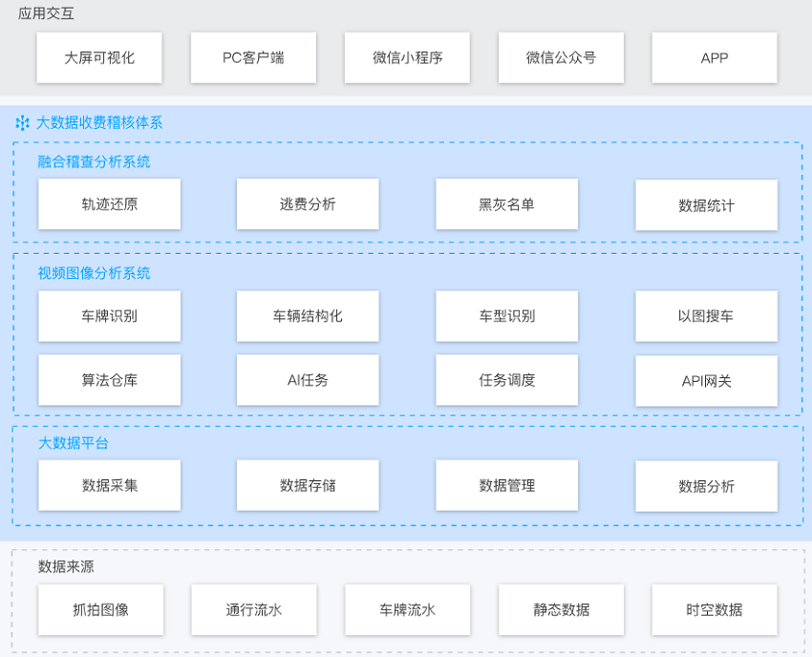Select the 大数据平台 heading

click(x=73, y=443)
